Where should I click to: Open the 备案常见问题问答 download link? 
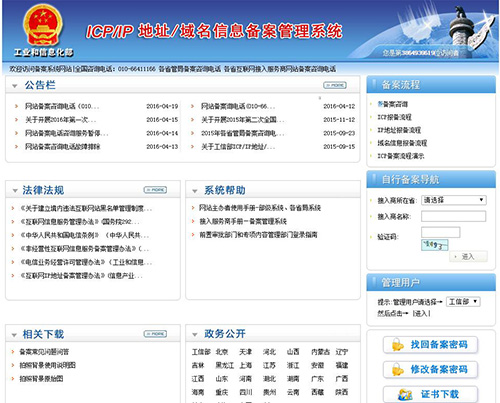click(x=44, y=352)
